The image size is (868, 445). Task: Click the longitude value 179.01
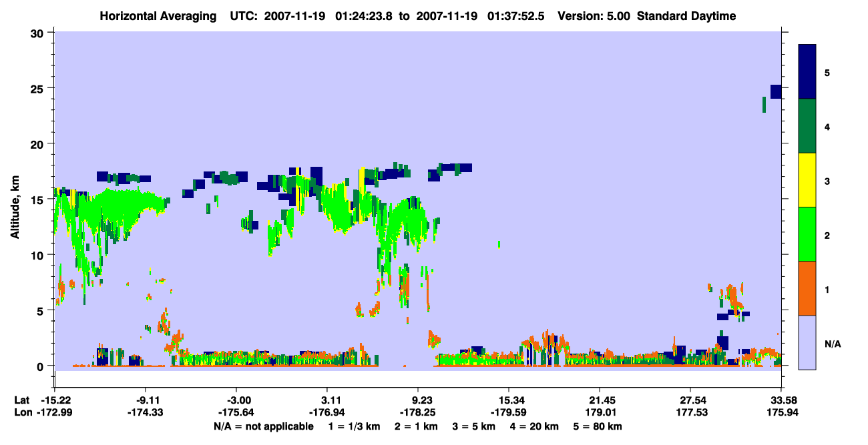[x=600, y=412]
